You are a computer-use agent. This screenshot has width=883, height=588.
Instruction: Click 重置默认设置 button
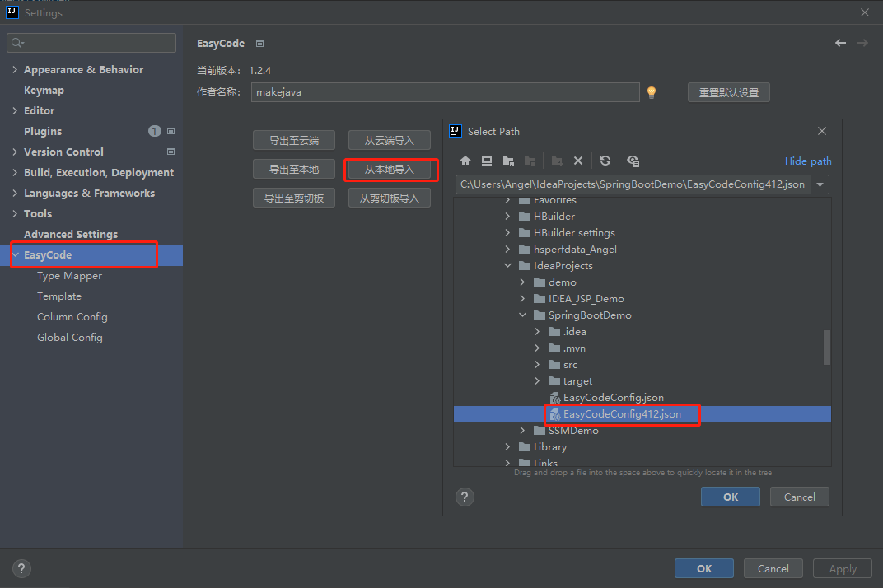[729, 92]
